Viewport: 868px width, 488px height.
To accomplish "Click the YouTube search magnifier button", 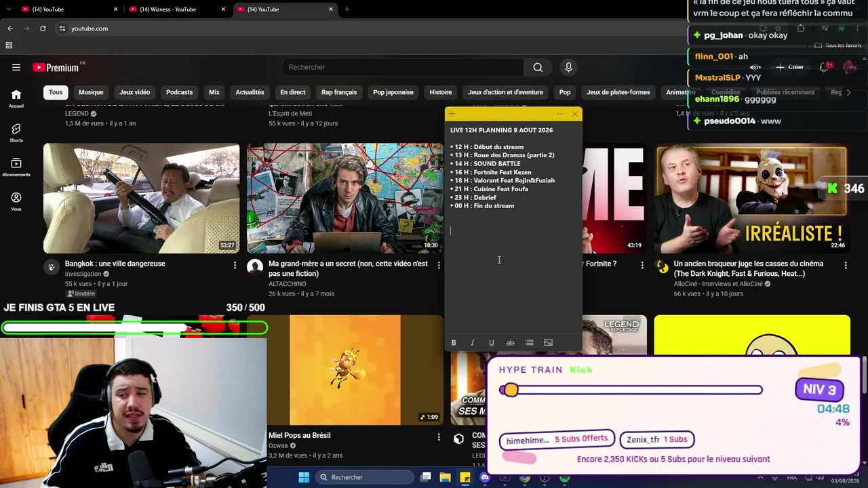I will [538, 67].
